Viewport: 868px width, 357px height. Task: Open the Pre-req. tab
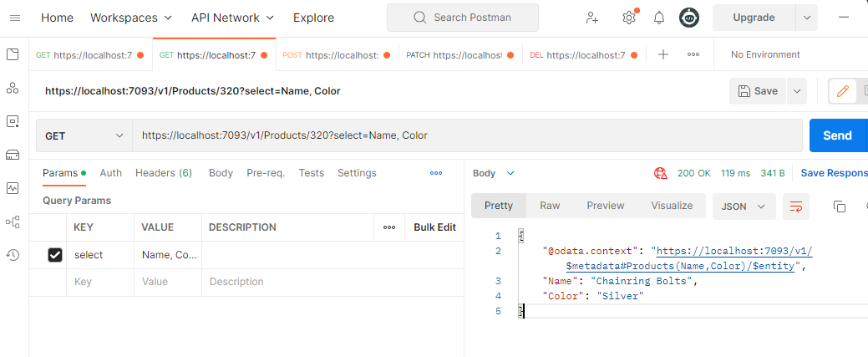[x=266, y=173]
